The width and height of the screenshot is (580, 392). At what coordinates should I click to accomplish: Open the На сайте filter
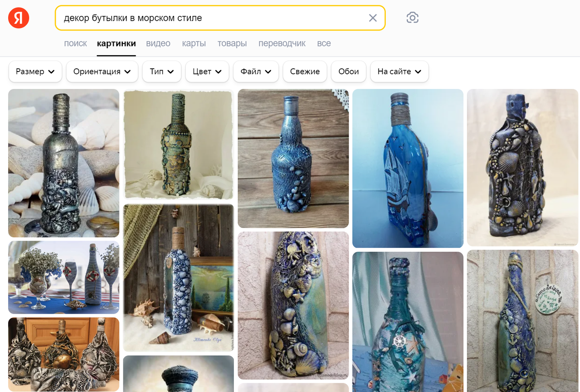(x=399, y=71)
